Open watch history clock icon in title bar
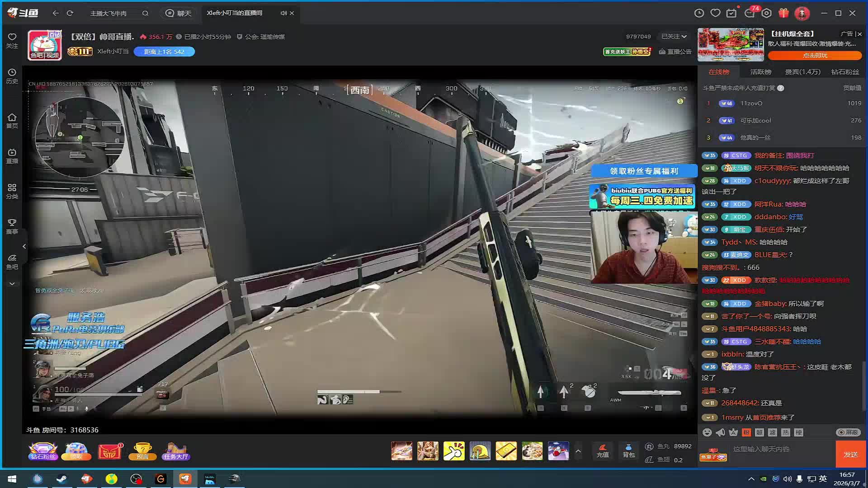Image resolution: width=868 pixels, height=488 pixels. click(699, 13)
